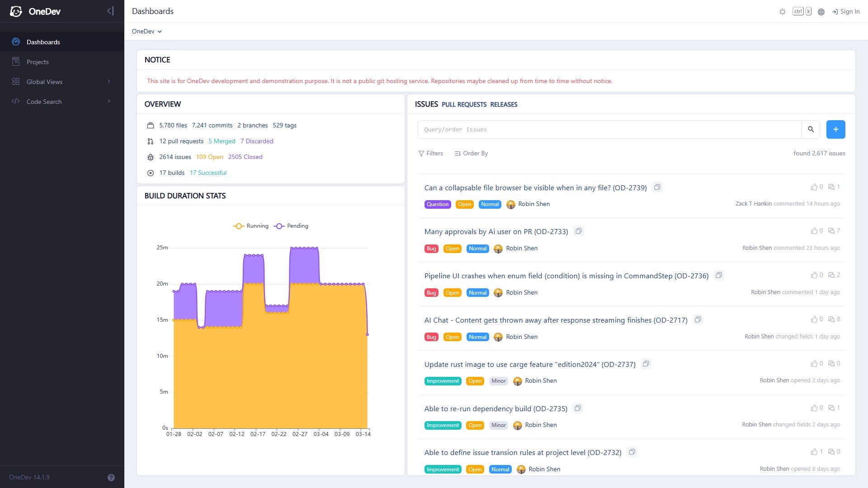Click the thumbs-up icon on issue OD-2736
Image resolution: width=868 pixels, height=488 pixels.
[814, 275]
